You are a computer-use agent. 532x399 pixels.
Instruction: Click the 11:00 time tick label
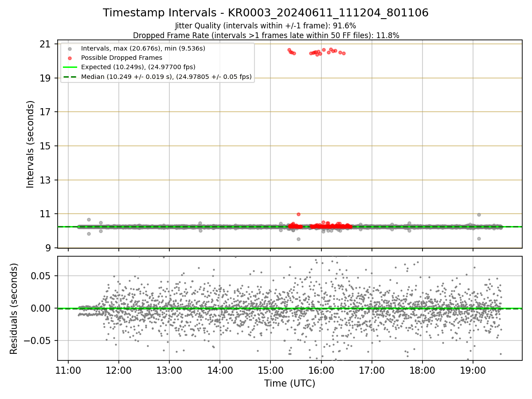[x=68, y=370]
